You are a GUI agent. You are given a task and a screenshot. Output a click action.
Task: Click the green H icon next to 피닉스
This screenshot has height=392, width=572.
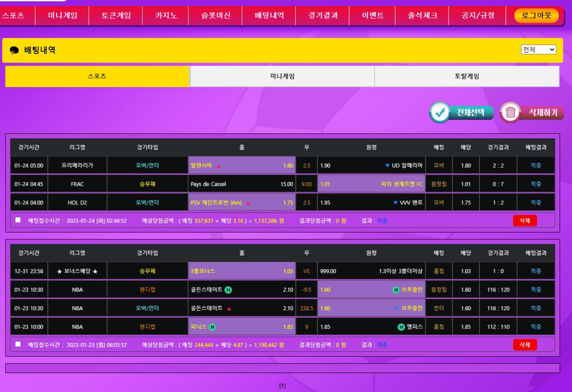(x=213, y=327)
